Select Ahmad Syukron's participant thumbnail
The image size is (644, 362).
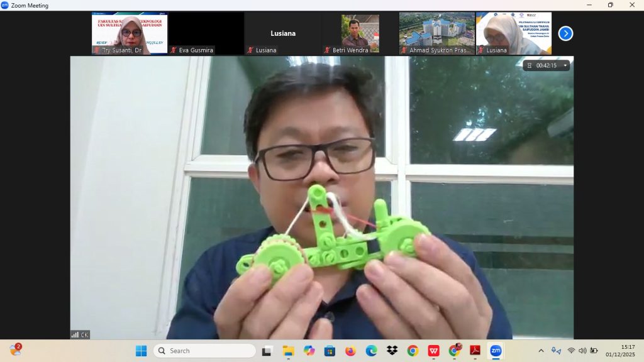coord(436,33)
